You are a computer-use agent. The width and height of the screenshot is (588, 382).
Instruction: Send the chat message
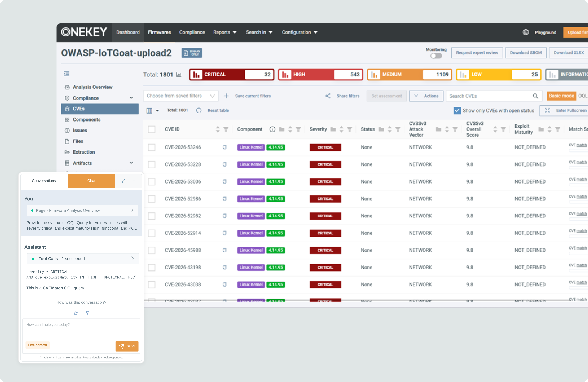(x=127, y=346)
